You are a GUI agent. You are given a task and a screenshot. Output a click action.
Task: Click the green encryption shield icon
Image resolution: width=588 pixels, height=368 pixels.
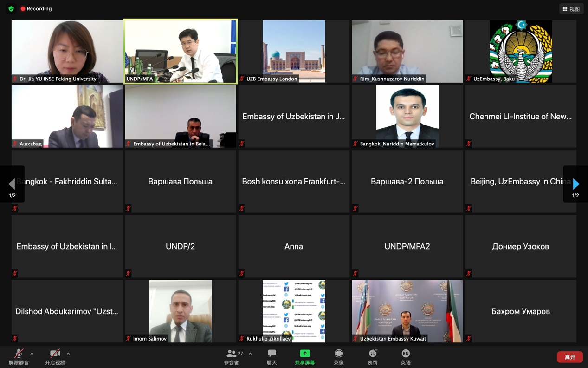(x=11, y=9)
